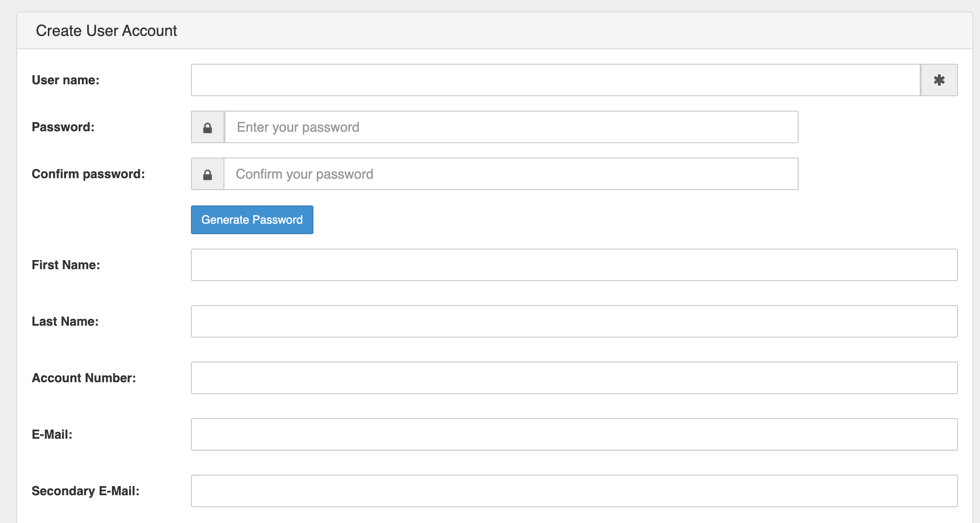Click the 'Account Number:' label
Image resolution: width=980 pixels, height=523 pixels.
[x=84, y=378]
